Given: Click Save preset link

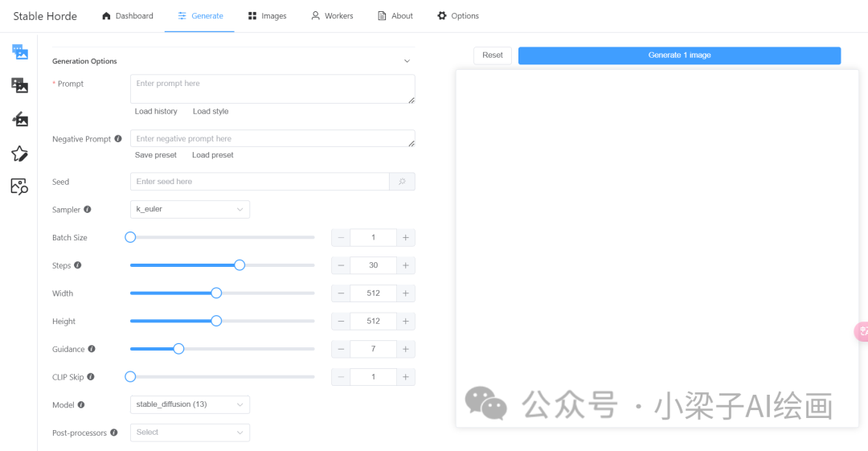Looking at the screenshot, I should click(156, 155).
